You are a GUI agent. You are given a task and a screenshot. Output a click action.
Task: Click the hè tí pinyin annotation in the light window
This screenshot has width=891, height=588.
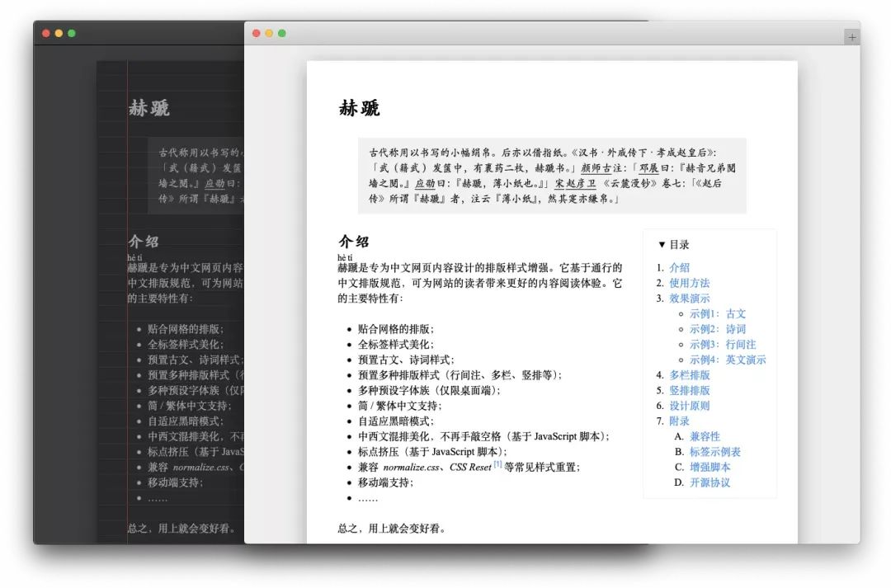point(345,257)
